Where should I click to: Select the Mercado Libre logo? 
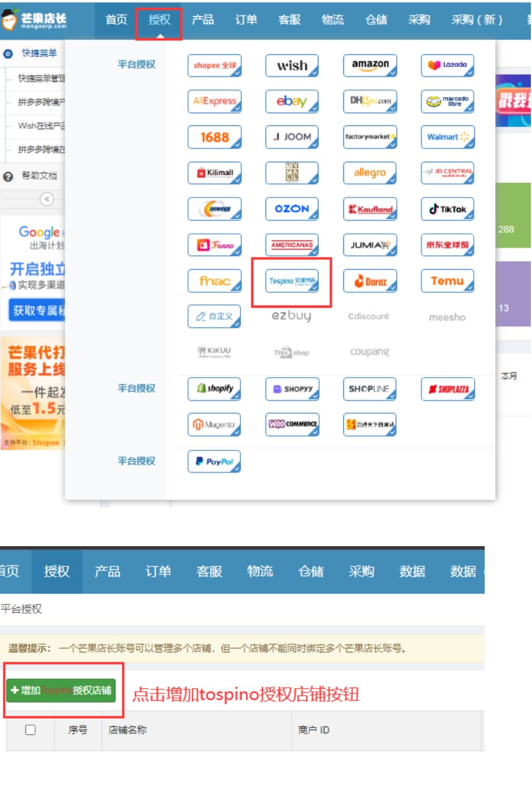(x=448, y=101)
